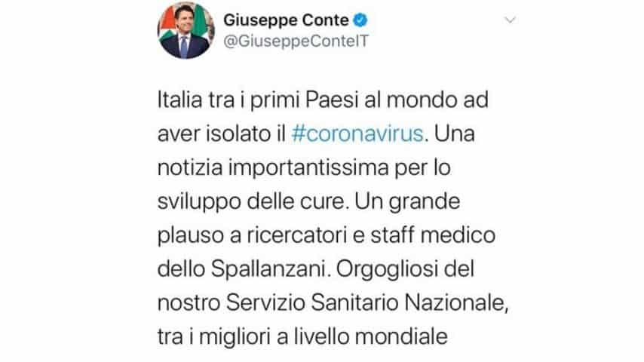Click the 'aver isolato il' text
The width and height of the screenshot is (644, 362).
[222, 133]
